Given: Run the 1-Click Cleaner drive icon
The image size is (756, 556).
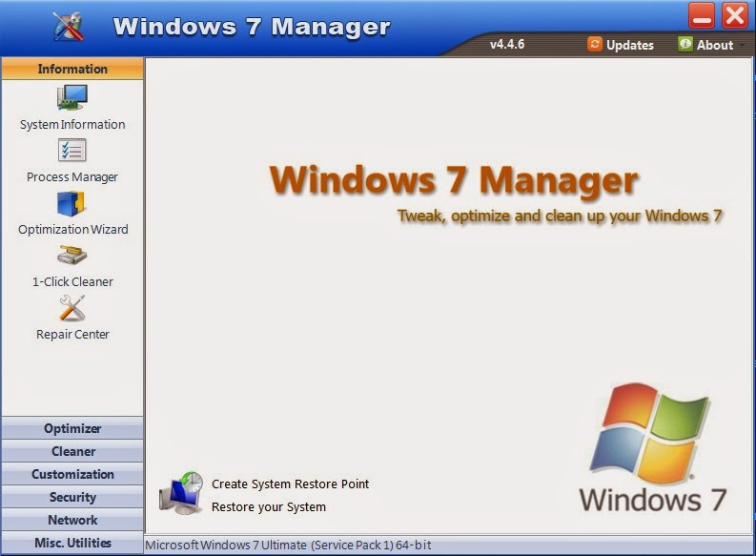Looking at the screenshot, I should click(x=72, y=255).
